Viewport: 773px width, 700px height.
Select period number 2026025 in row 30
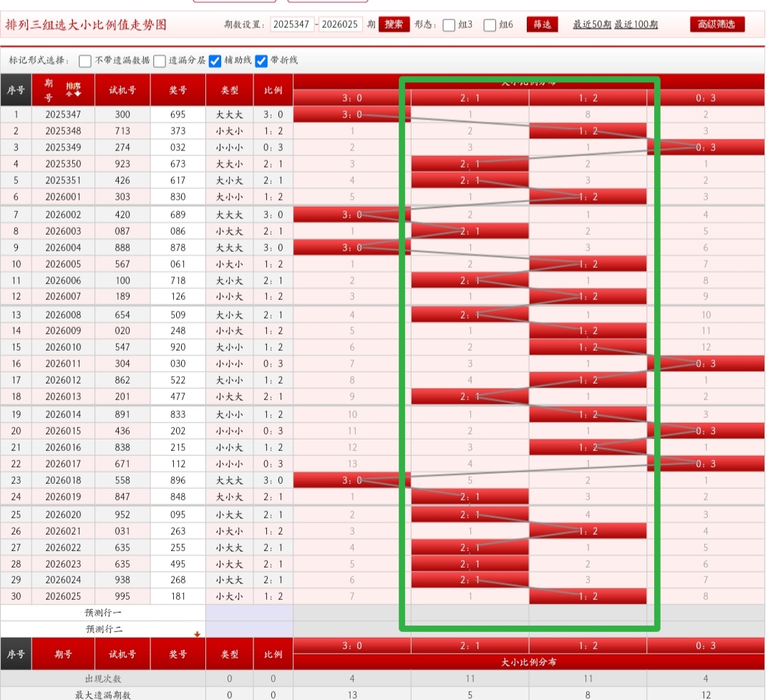[x=63, y=596]
